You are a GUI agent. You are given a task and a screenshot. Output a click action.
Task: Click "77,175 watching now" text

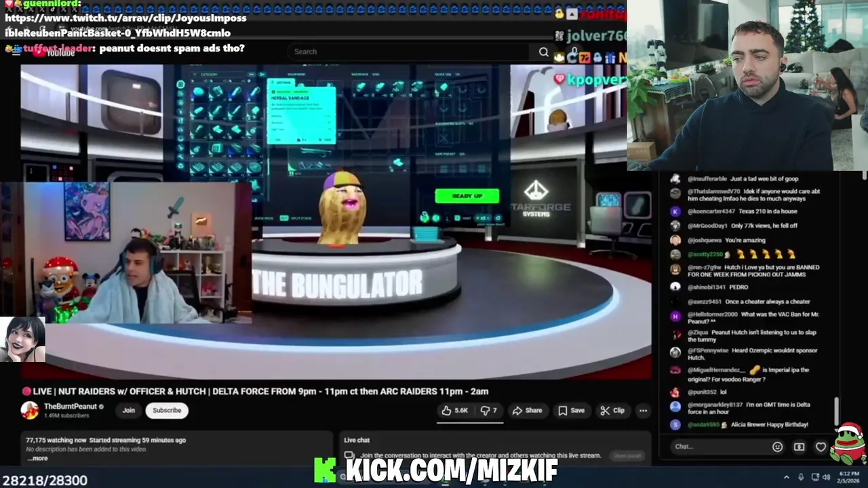click(56, 440)
